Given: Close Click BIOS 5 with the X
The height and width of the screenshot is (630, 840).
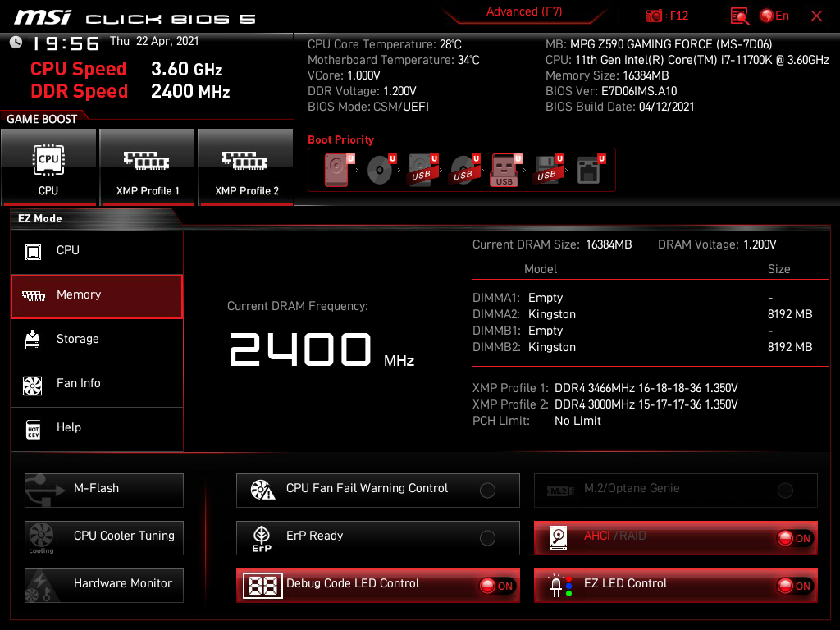Looking at the screenshot, I should click(816, 16).
